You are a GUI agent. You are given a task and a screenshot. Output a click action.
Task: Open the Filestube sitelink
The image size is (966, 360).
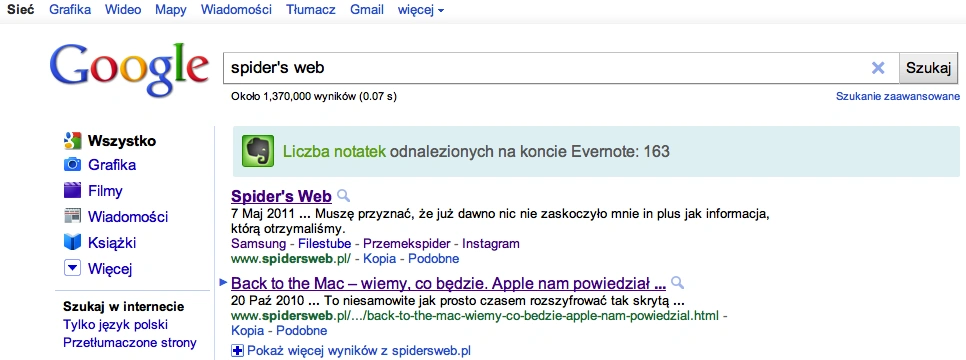pos(325,243)
